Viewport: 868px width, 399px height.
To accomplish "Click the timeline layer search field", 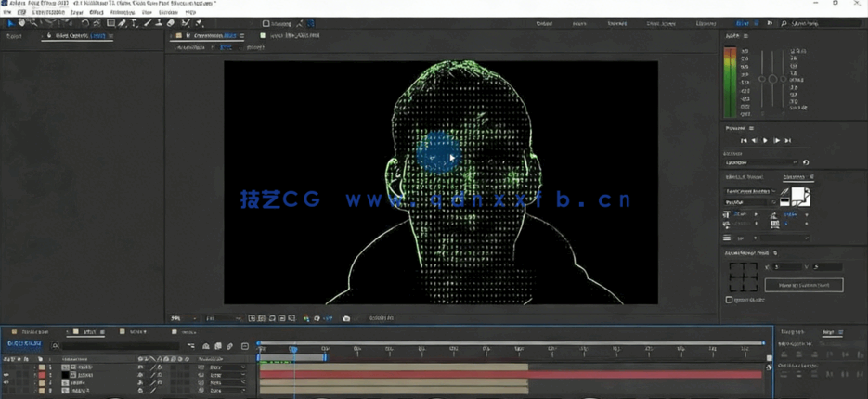I will click(x=111, y=346).
